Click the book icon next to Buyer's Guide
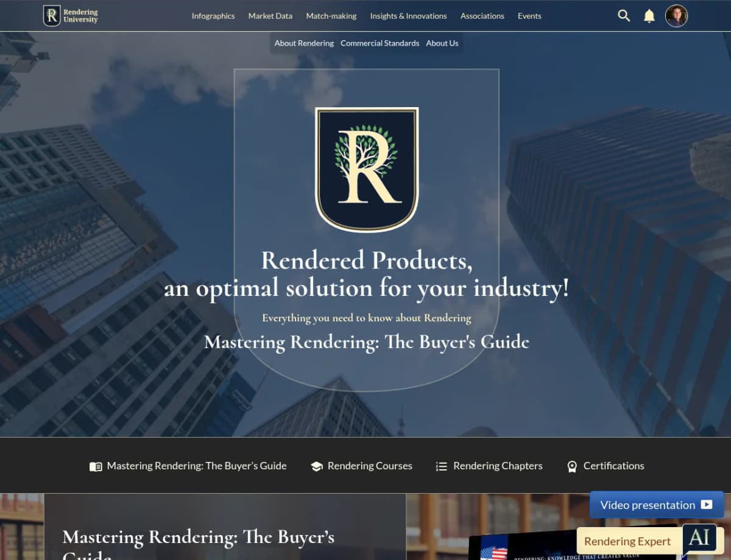 pyautogui.click(x=96, y=466)
